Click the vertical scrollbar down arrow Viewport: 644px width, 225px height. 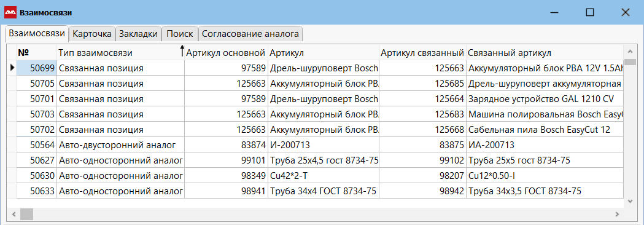pos(630,201)
